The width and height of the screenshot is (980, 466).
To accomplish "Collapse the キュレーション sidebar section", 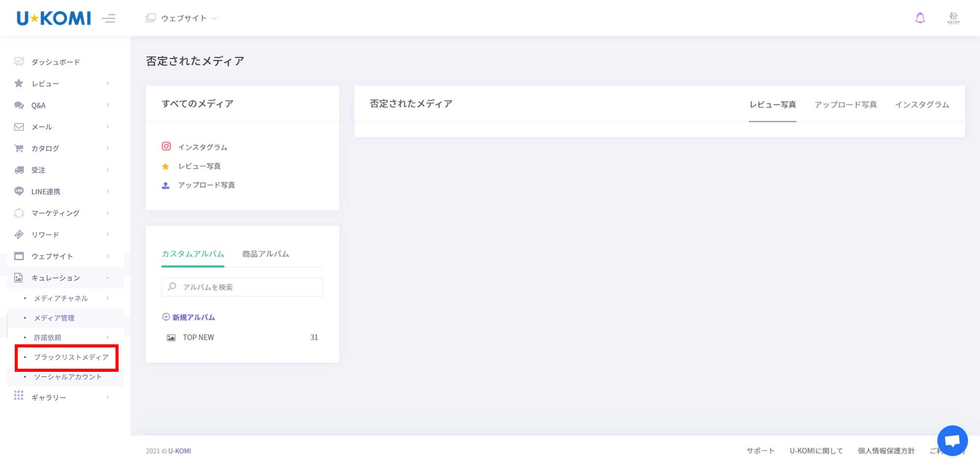I will (x=61, y=278).
